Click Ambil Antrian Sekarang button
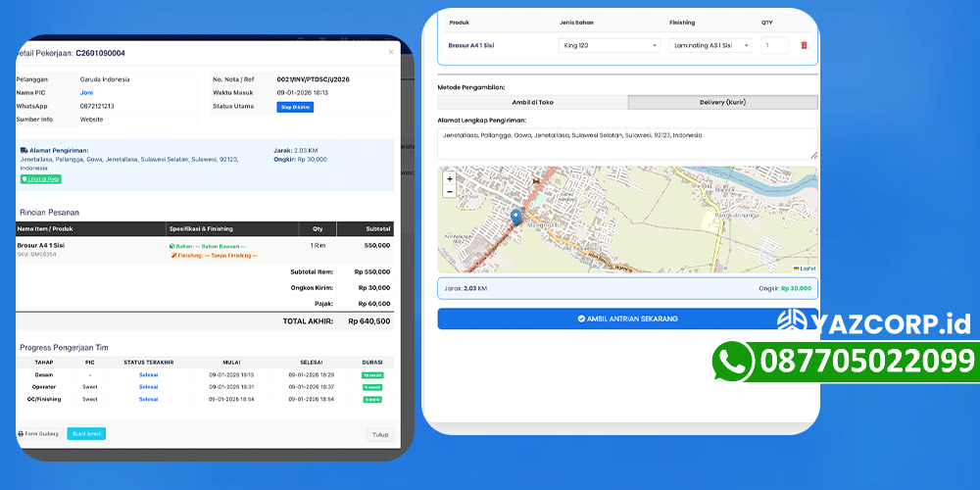Screen dimensions: 980x490 pyautogui.click(x=627, y=318)
